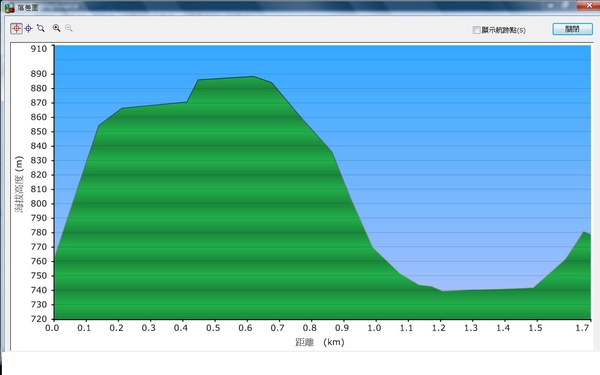Click the 1.0 distance label

pyautogui.click(x=374, y=328)
